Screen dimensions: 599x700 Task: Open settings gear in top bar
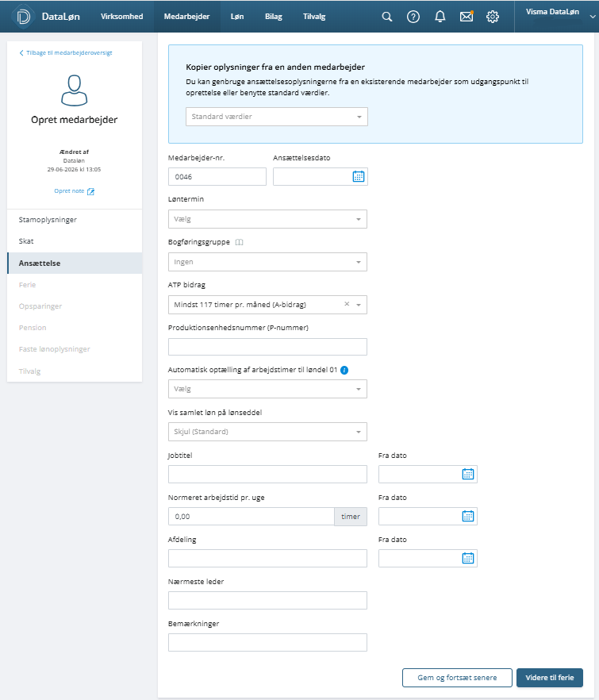point(493,17)
